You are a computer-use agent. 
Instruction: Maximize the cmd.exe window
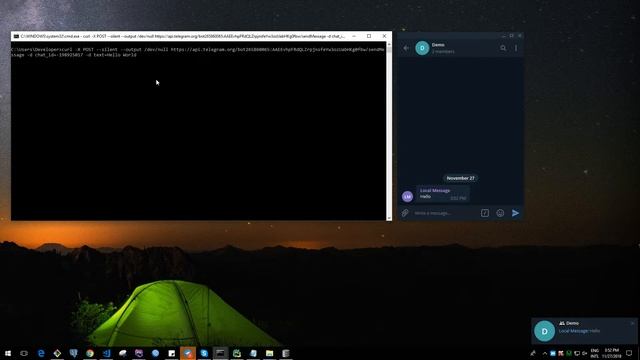point(369,36)
